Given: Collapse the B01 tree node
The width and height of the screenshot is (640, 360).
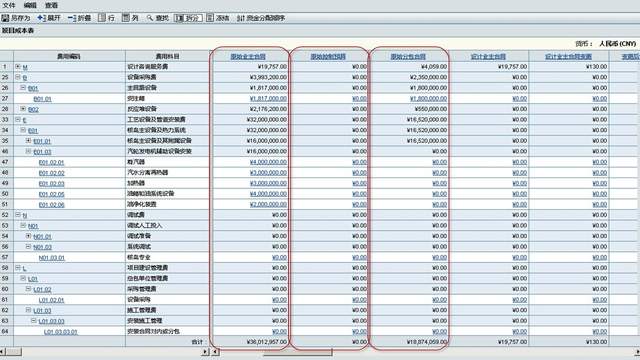Looking at the screenshot, I should (23, 87).
